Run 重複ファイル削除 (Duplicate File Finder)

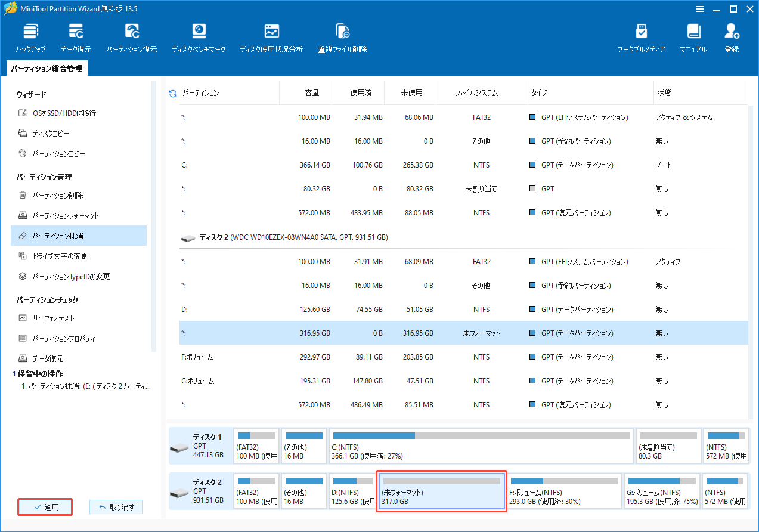[x=343, y=36]
